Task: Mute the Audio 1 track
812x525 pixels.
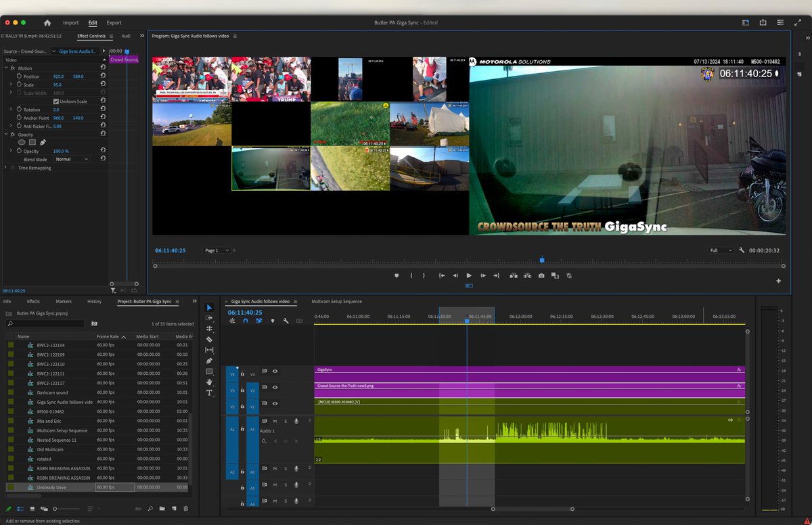Action: pos(275,421)
